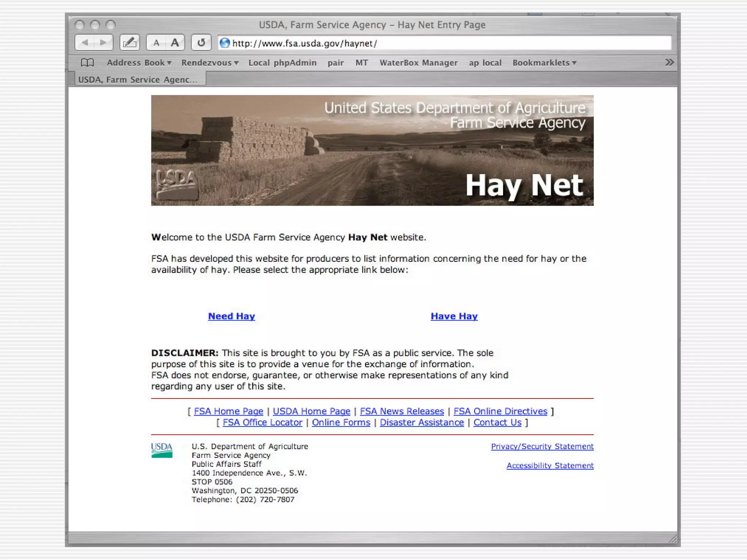Increase text size with large A button
The width and height of the screenshot is (747, 560).
point(175,43)
